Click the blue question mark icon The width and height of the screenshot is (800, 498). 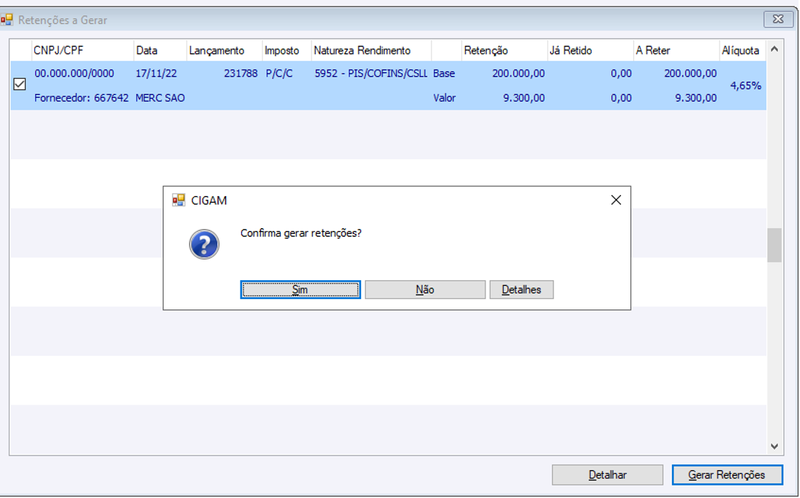pyautogui.click(x=204, y=244)
